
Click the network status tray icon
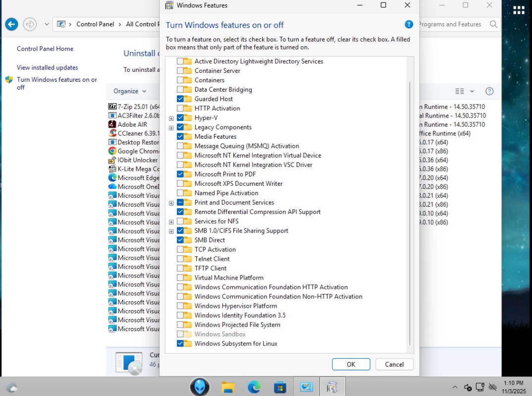pyautogui.click(x=480, y=387)
